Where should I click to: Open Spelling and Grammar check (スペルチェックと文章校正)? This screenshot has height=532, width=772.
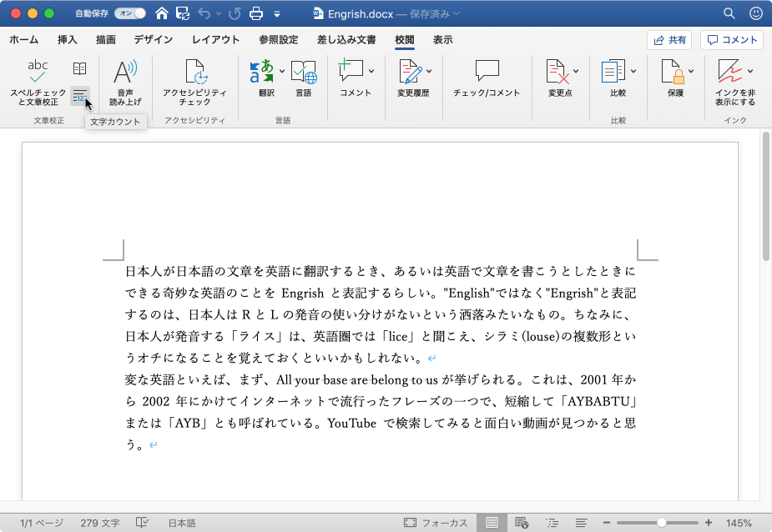[x=38, y=83]
